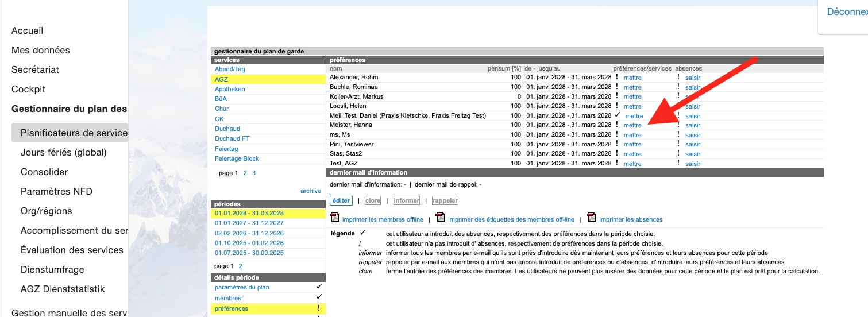Select Consolider in the sidebar
The height and width of the screenshot is (317, 868).
point(44,172)
